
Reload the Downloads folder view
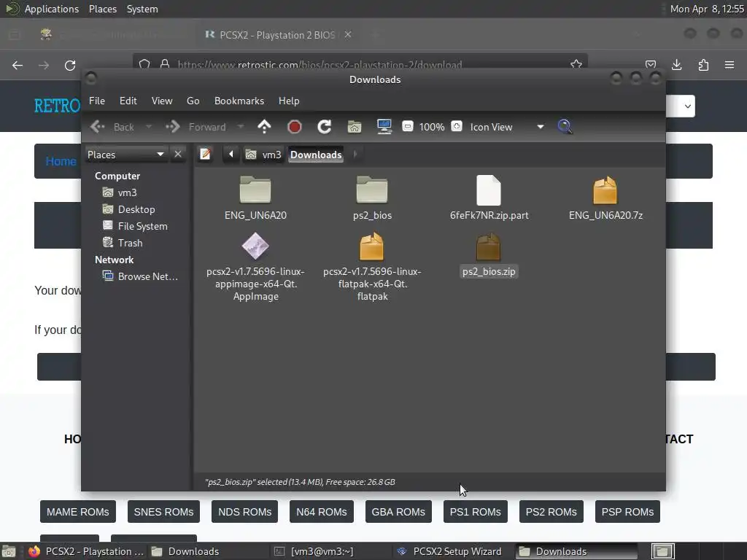(x=325, y=127)
